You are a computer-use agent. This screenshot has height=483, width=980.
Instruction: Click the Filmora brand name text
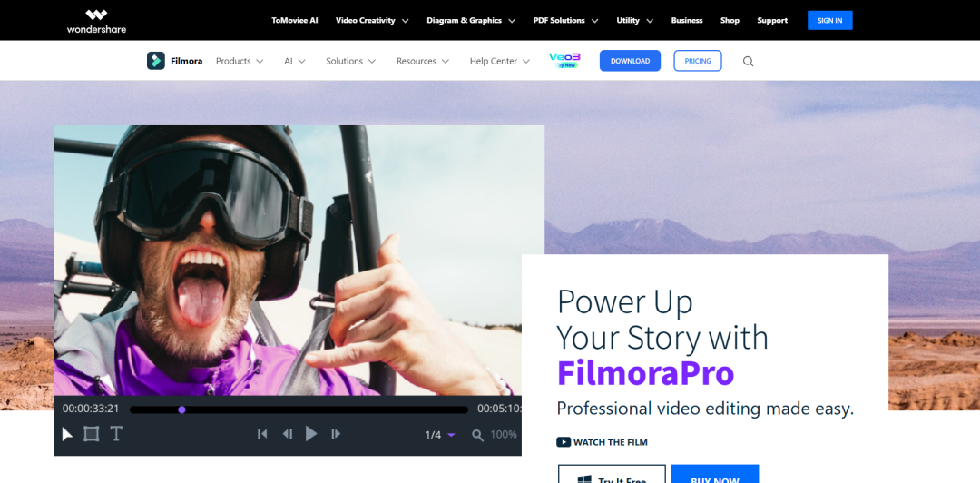click(x=186, y=62)
